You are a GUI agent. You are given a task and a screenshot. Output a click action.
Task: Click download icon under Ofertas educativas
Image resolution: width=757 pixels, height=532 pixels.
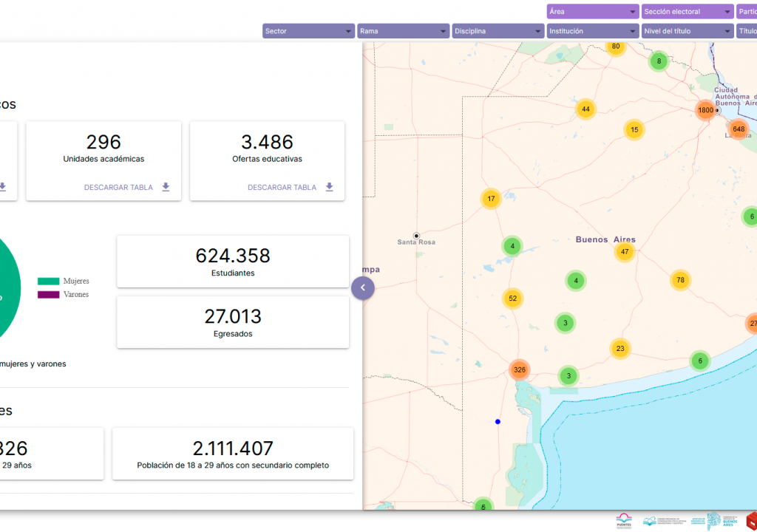pos(329,188)
